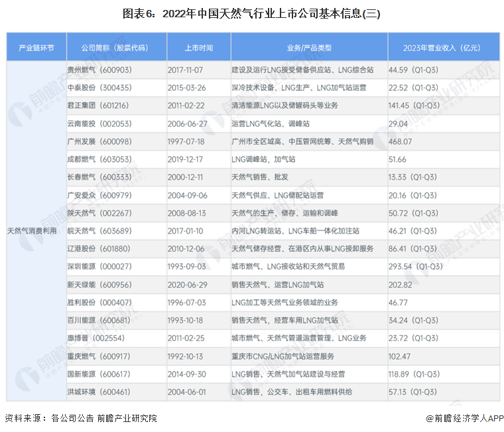Click company 国新能源 (600617)
Screen dimensions: 504x432
coord(99,374)
